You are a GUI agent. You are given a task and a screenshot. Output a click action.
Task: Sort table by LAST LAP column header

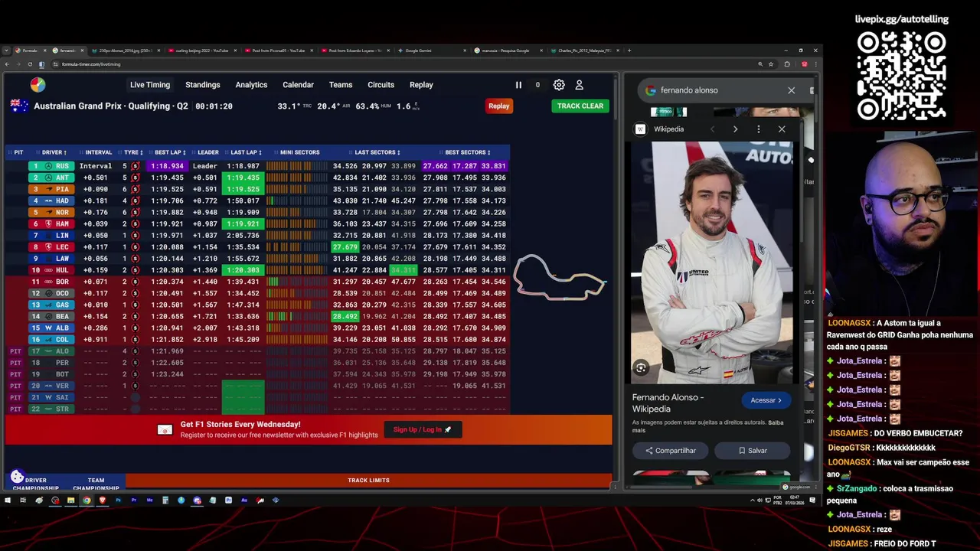click(247, 152)
